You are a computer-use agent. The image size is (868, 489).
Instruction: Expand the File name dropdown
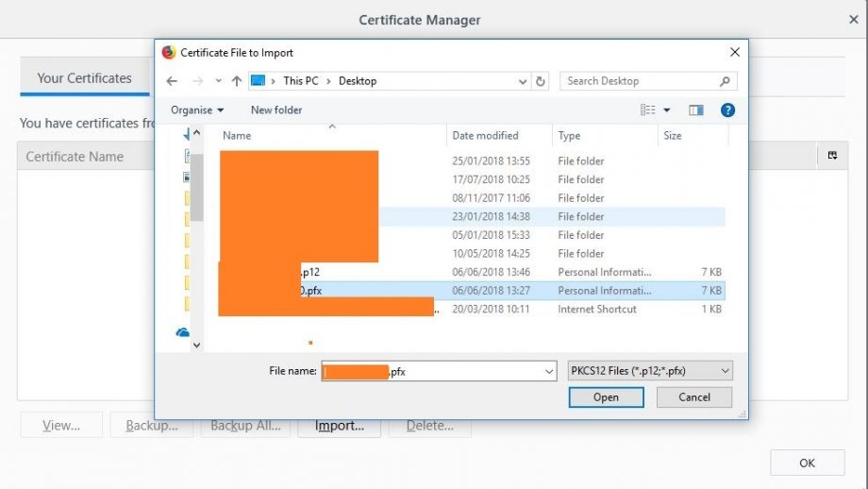coord(548,371)
